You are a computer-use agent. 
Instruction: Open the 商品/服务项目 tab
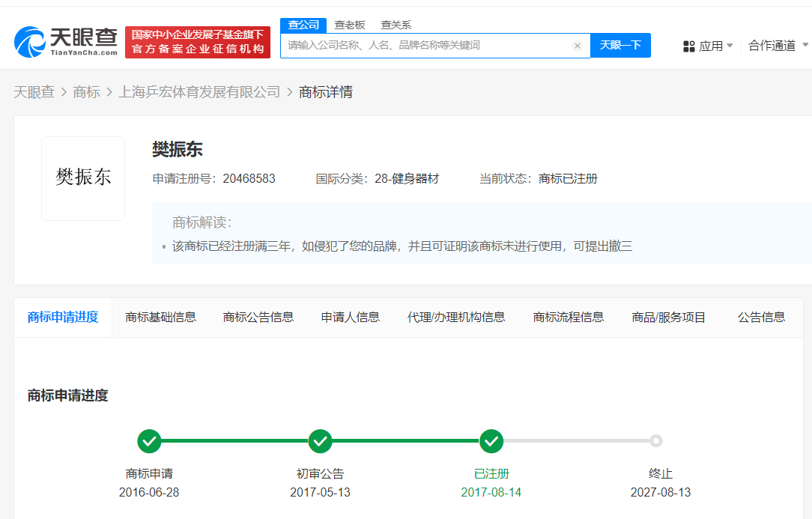click(668, 317)
